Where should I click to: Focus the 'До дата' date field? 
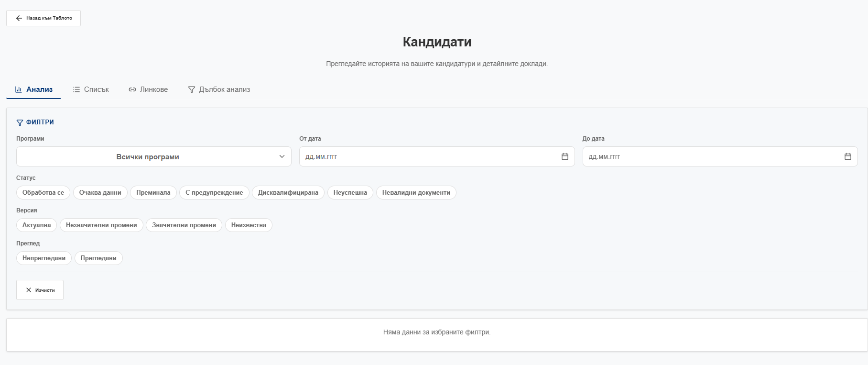[x=720, y=156]
